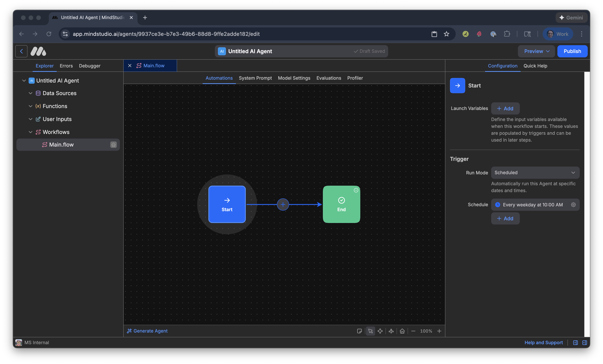Set Main.flow as home via its home icon

[x=113, y=144]
